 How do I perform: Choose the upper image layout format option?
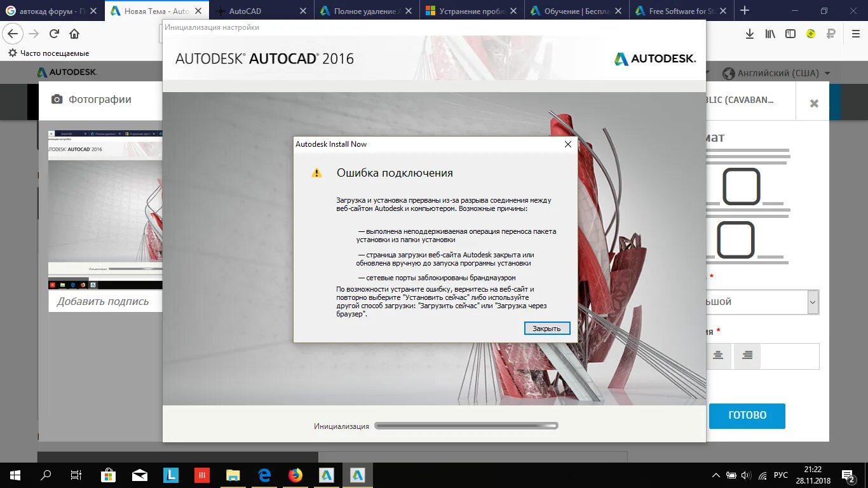pos(742,186)
